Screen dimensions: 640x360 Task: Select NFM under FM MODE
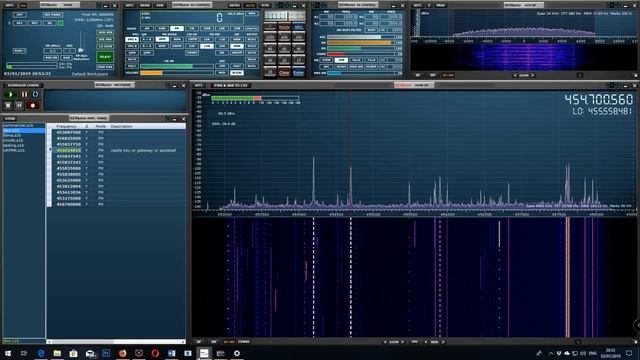click(162, 39)
